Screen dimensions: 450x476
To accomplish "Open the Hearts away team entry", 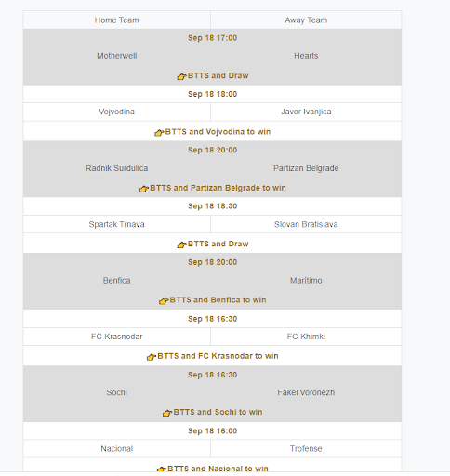I will tap(306, 56).
